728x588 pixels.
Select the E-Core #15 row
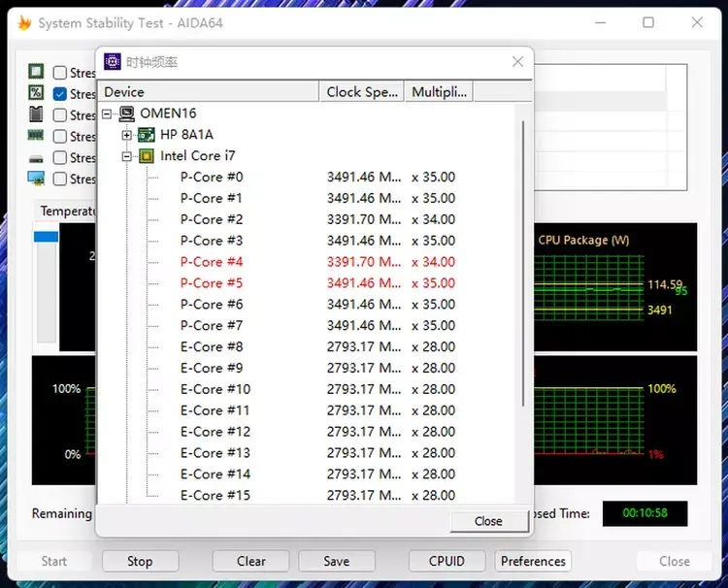pos(318,495)
